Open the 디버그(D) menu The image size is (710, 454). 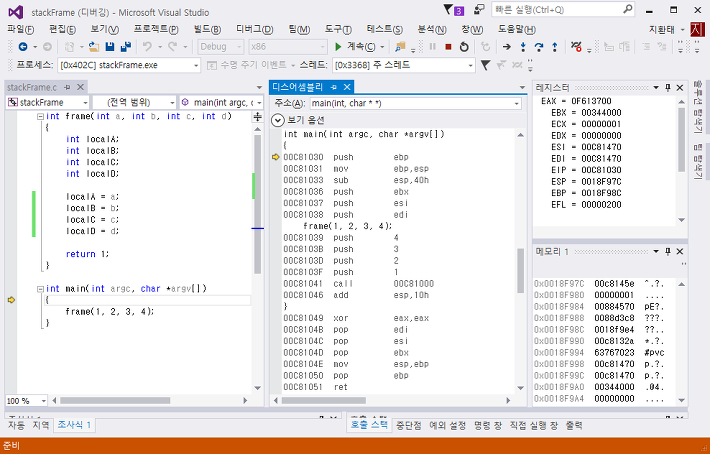point(254,29)
